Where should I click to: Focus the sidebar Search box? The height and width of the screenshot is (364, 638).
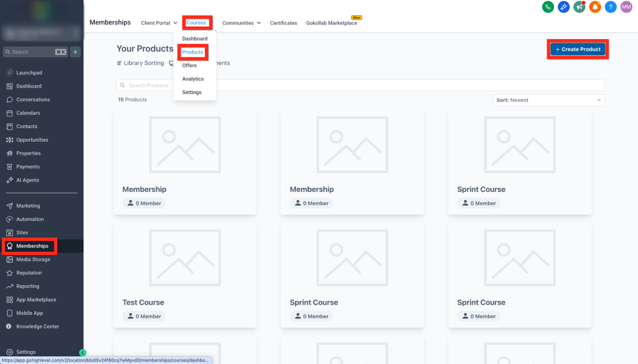click(x=36, y=52)
